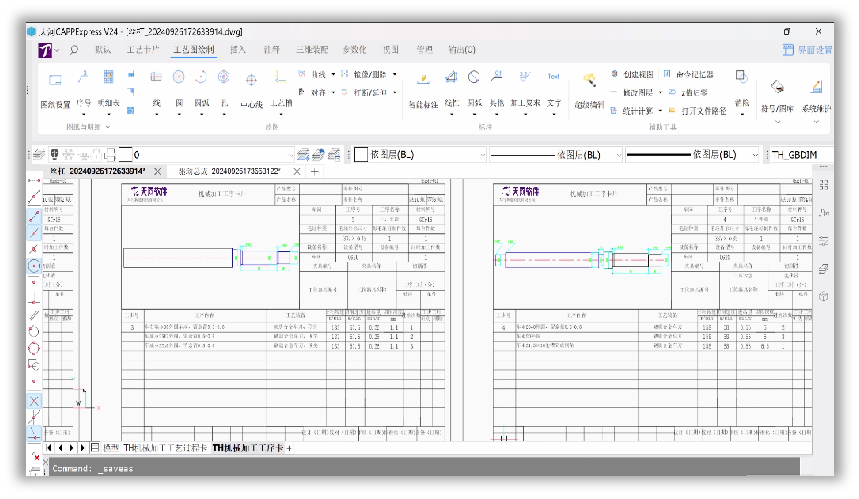The width and height of the screenshot is (859, 499).
Task: Toggle the layer lock padlock icon
Action: pos(96,154)
